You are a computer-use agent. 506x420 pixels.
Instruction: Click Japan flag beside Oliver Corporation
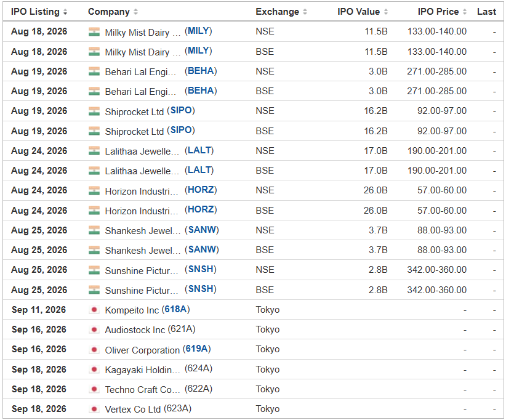pyautogui.click(x=94, y=350)
